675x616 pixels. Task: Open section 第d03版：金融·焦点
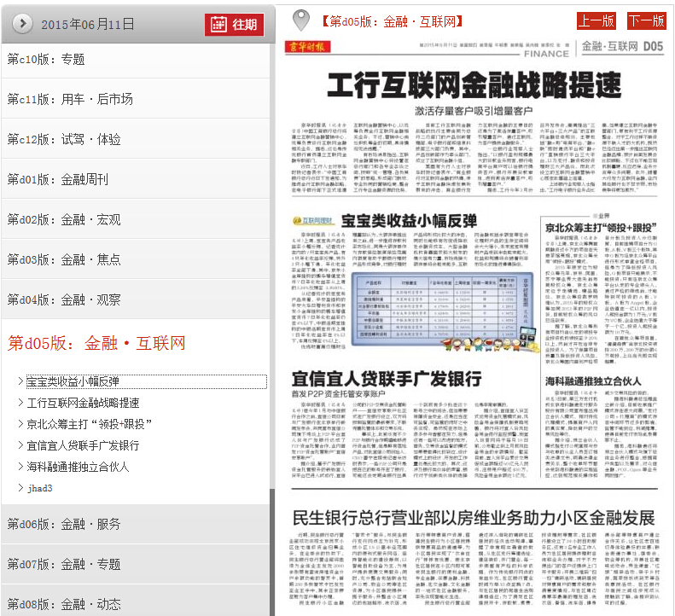pyautogui.click(x=136, y=259)
